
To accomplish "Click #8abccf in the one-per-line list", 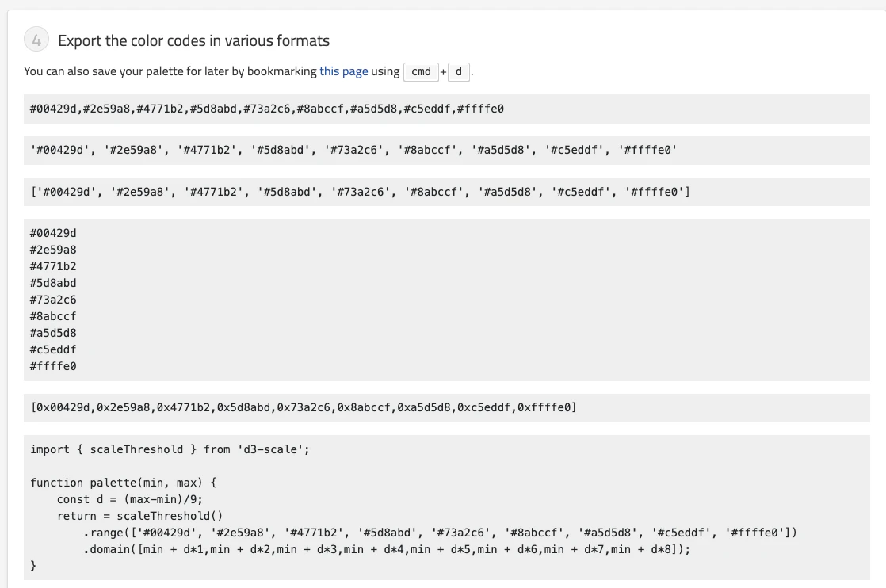I will (53, 316).
